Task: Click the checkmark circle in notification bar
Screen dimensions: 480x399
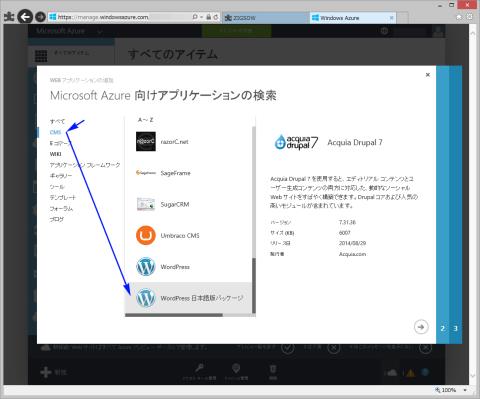Action: (287, 348)
